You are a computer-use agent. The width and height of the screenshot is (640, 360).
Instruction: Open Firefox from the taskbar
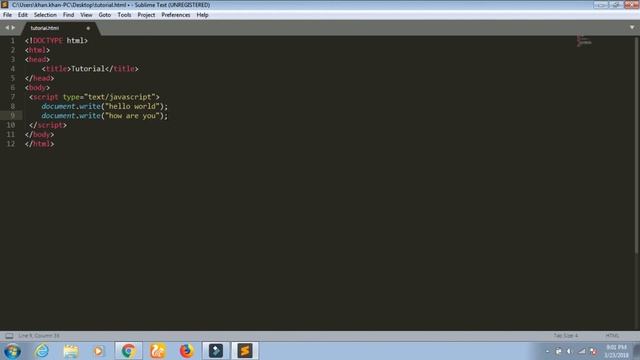click(187, 351)
